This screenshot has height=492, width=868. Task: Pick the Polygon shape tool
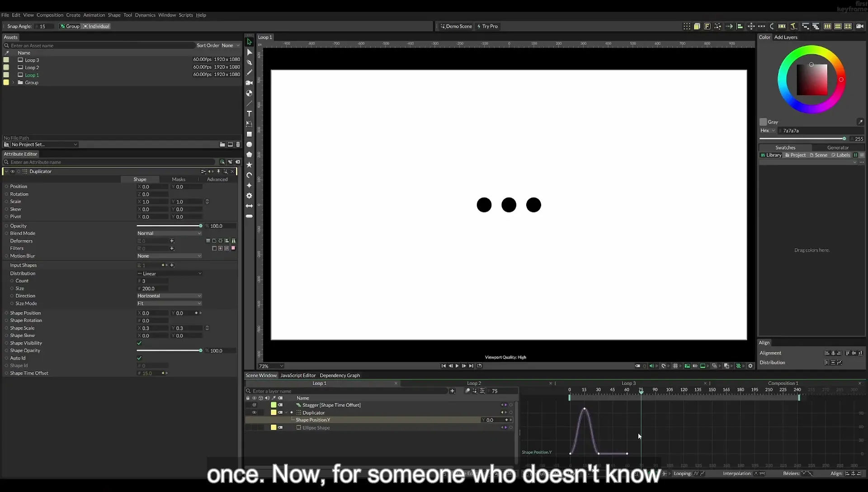(249, 155)
